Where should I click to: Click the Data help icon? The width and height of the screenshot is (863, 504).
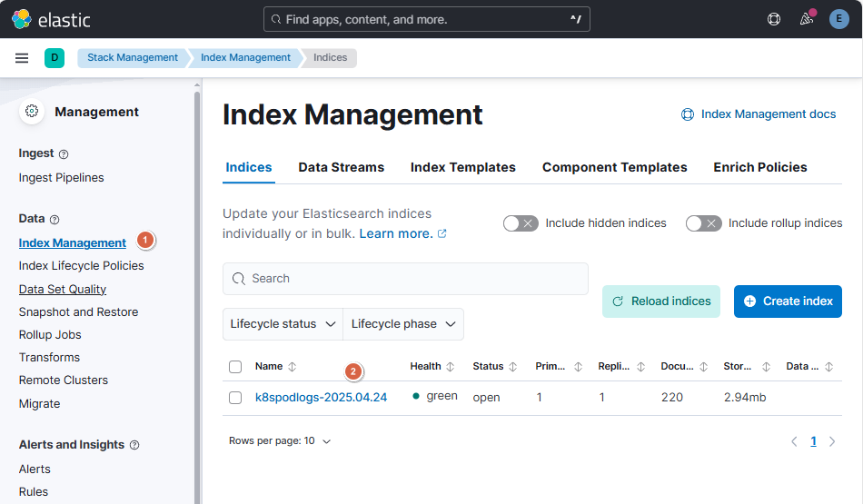point(55,220)
